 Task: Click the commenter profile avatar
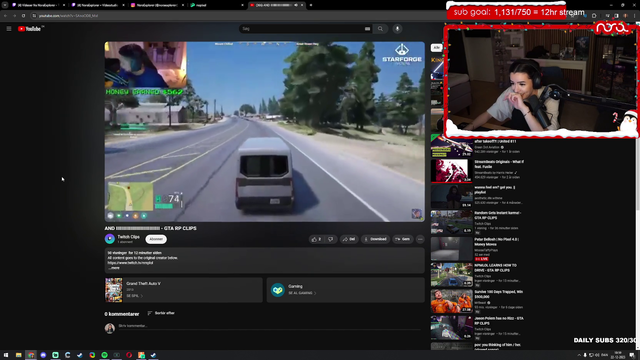click(109, 328)
